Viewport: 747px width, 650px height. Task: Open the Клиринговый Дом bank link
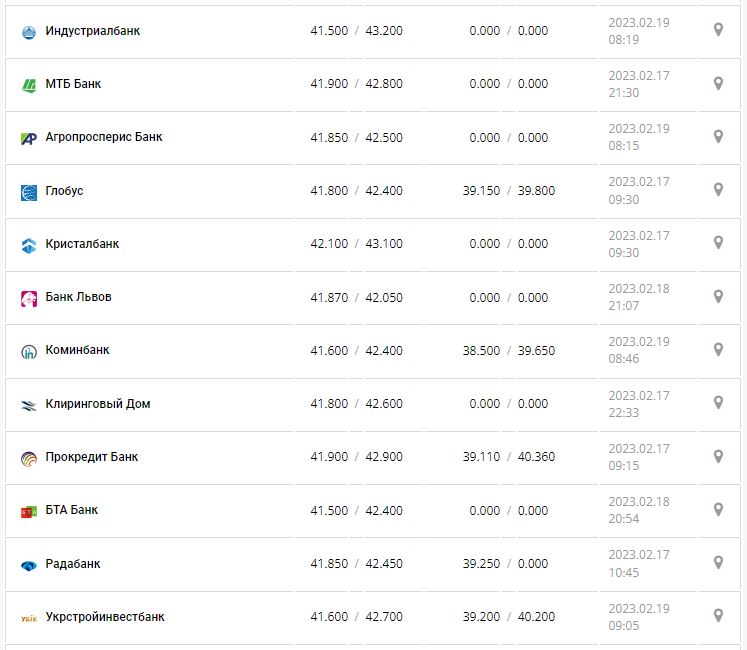point(98,404)
